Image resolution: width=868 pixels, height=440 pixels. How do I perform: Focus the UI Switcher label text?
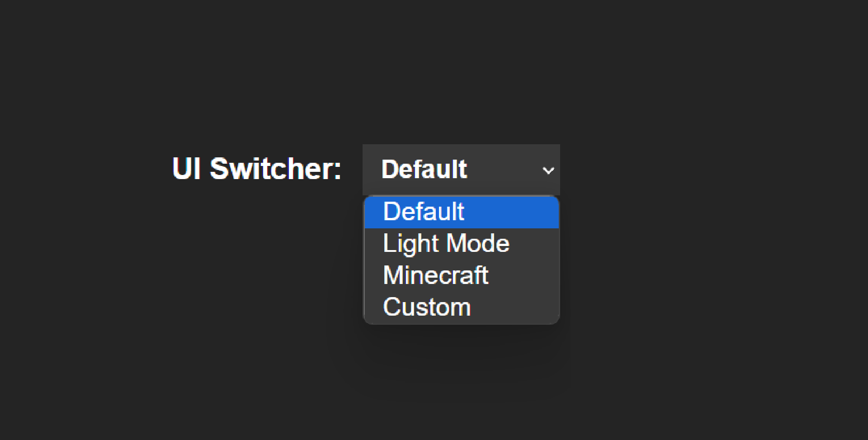tap(256, 169)
